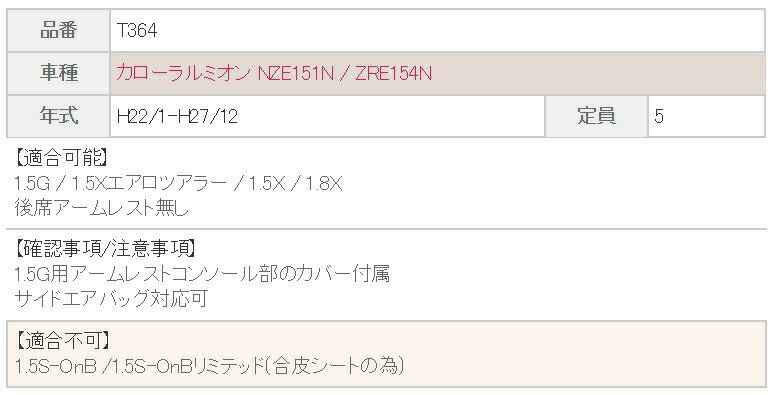Select the T364 part number text

point(137,31)
